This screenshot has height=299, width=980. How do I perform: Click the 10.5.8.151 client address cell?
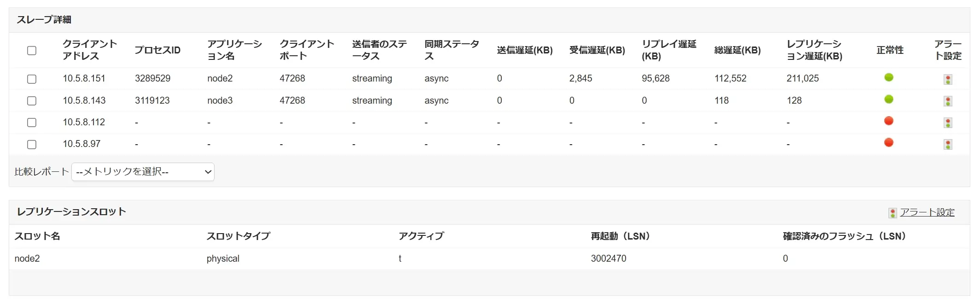[x=84, y=78]
